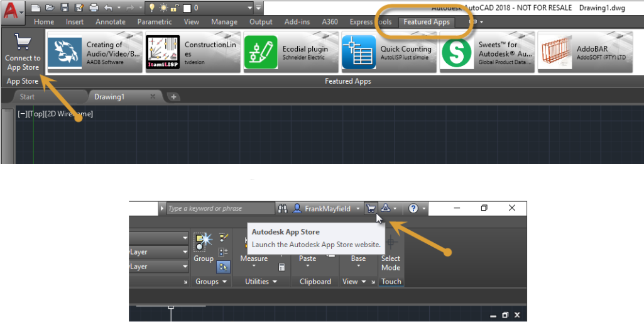Image resolution: width=644 pixels, height=322 pixels.
Task: Click the Open file folder icon
Action: pos(50,8)
